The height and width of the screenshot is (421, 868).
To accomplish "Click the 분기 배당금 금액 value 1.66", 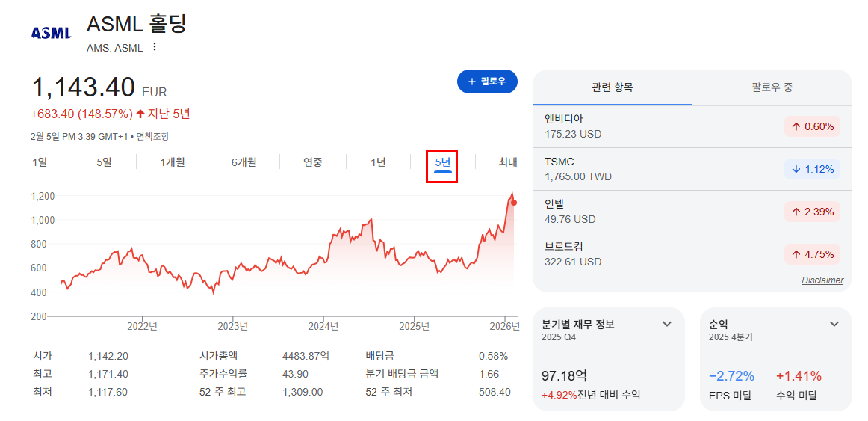I will (x=489, y=374).
